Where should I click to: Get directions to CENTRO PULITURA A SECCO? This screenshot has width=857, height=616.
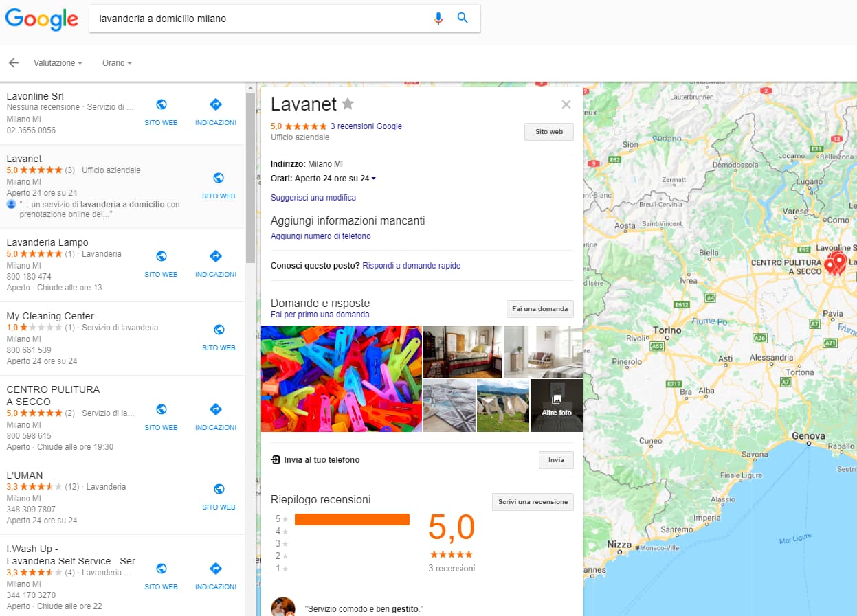tap(215, 409)
